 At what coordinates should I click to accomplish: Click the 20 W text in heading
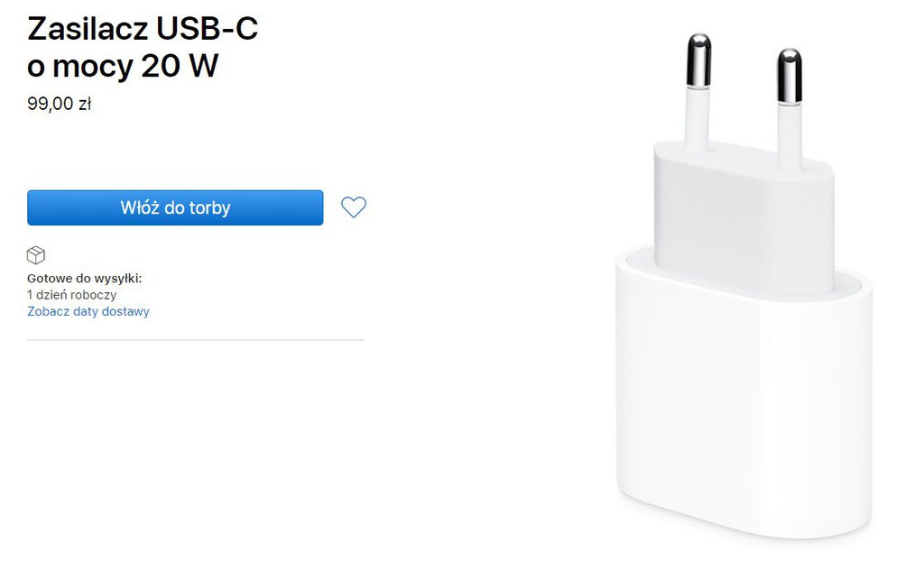[x=180, y=65]
